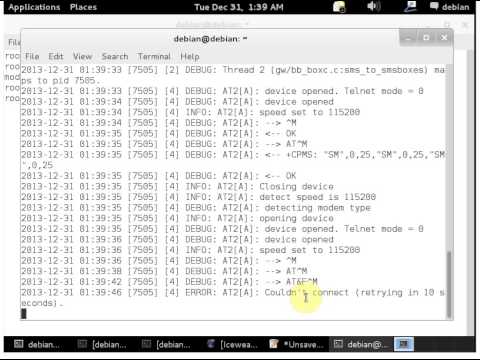Viewport: 480px width, 360px height.
Task: Open the Places menu in top panel
Action: 83,7
